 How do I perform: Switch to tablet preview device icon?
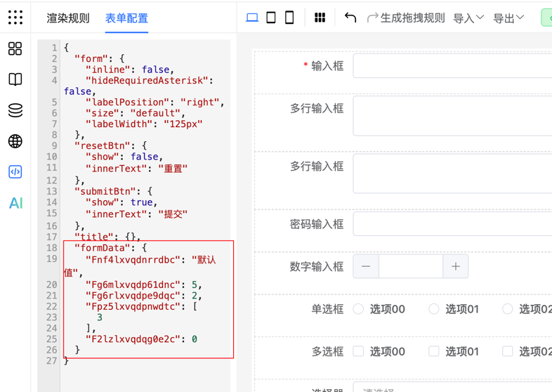[x=271, y=18]
